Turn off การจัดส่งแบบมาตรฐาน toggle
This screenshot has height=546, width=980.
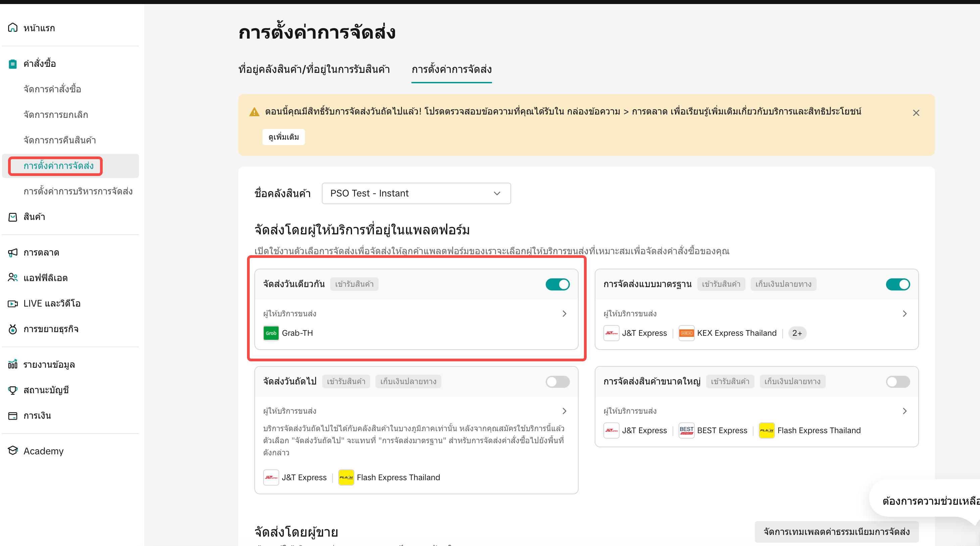click(897, 284)
